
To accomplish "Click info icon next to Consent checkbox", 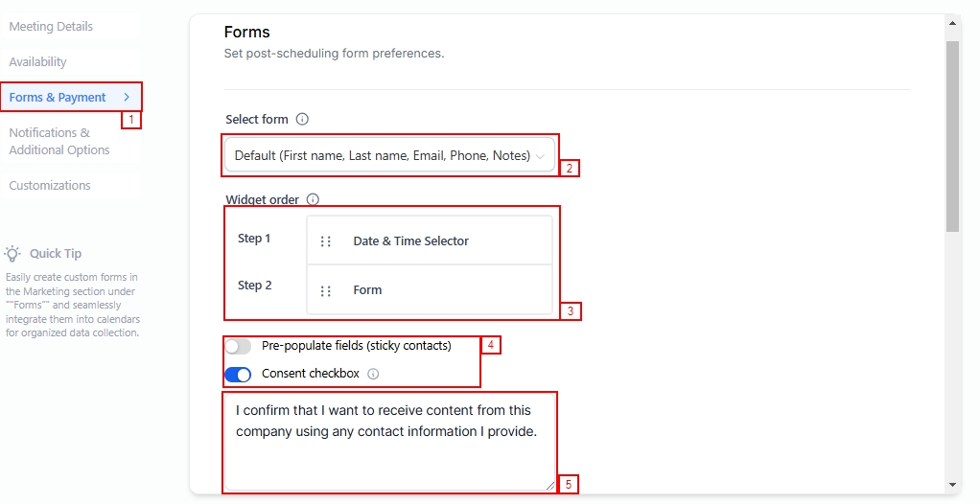I will [x=373, y=374].
